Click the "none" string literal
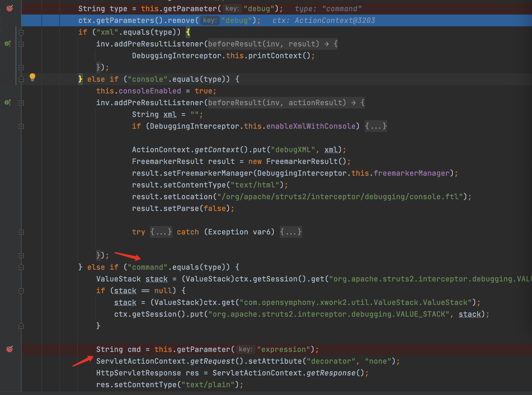 [378, 361]
